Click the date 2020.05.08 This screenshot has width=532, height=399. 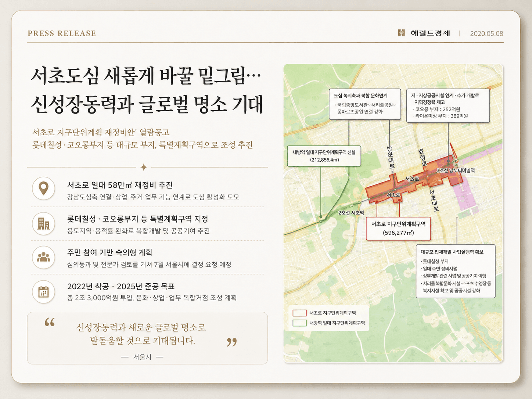[x=486, y=33]
